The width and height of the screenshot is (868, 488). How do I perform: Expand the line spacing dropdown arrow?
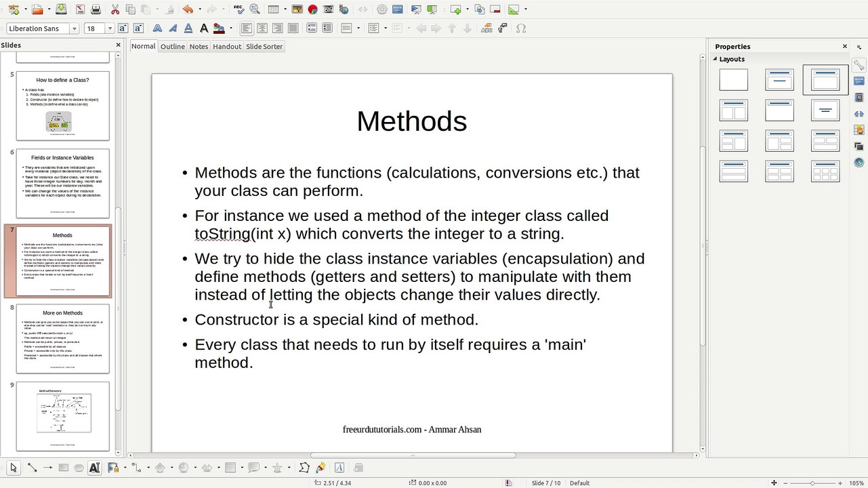click(x=358, y=28)
